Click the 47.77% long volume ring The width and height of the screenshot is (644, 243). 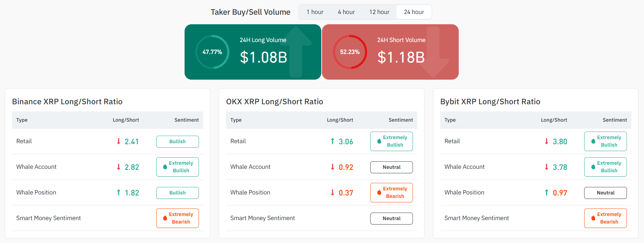212,52
